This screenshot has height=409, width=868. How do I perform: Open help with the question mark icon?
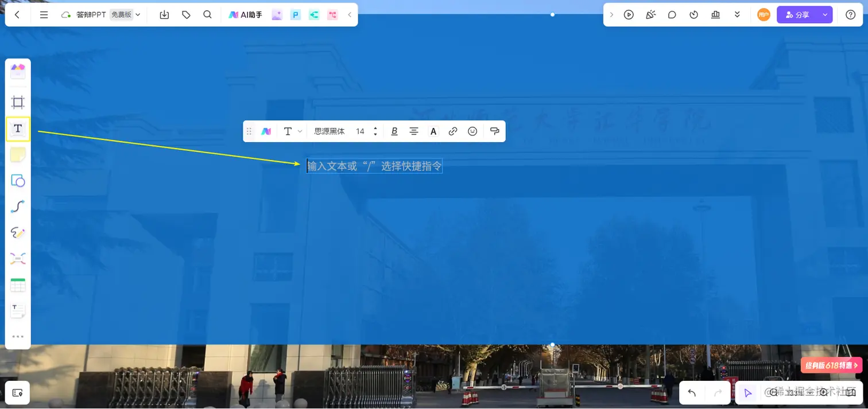coord(851,15)
